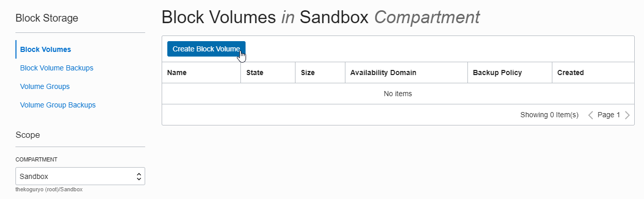
Task: Go to previous page using left chevron
Action: coord(591,115)
